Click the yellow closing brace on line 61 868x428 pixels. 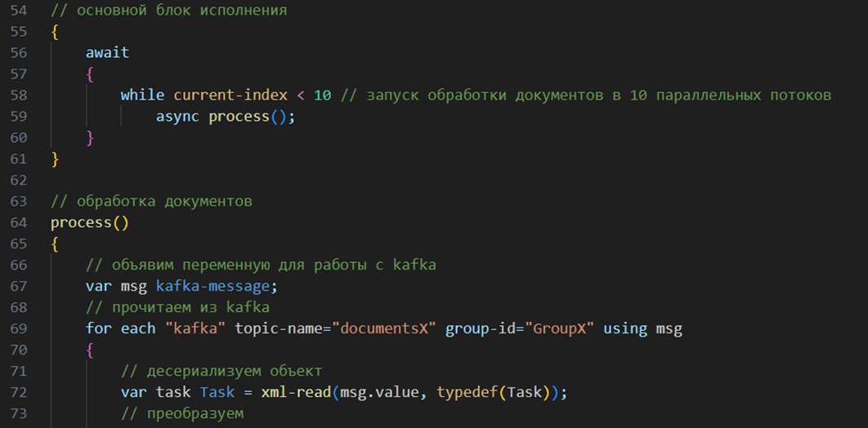pos(54,159)
